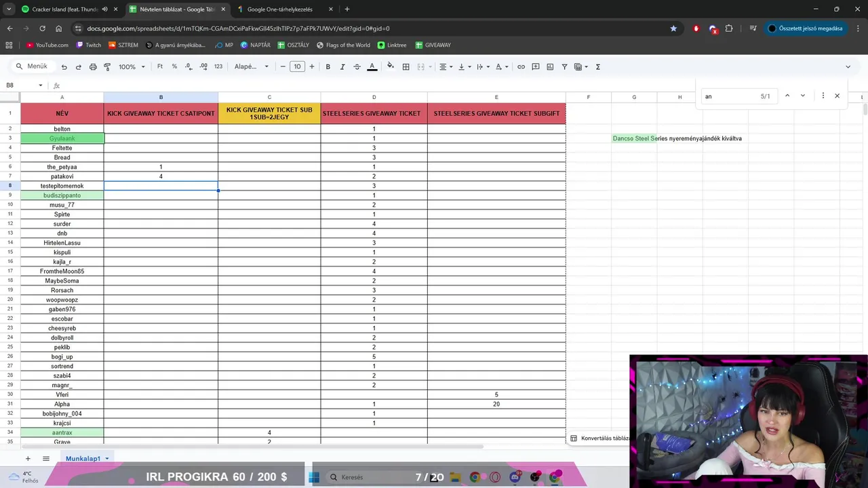Decrease the font size
Screen dimensions: 868x488
(x=283, y=66)
